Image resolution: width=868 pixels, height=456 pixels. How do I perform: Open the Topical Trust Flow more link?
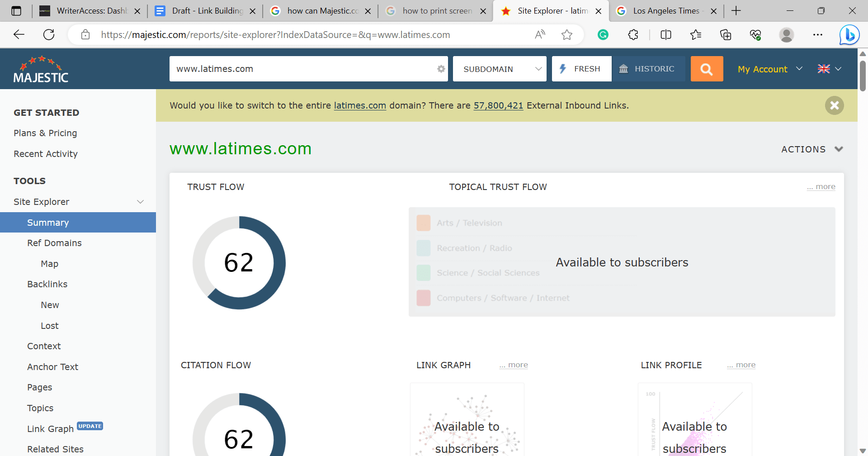(821, 186)
